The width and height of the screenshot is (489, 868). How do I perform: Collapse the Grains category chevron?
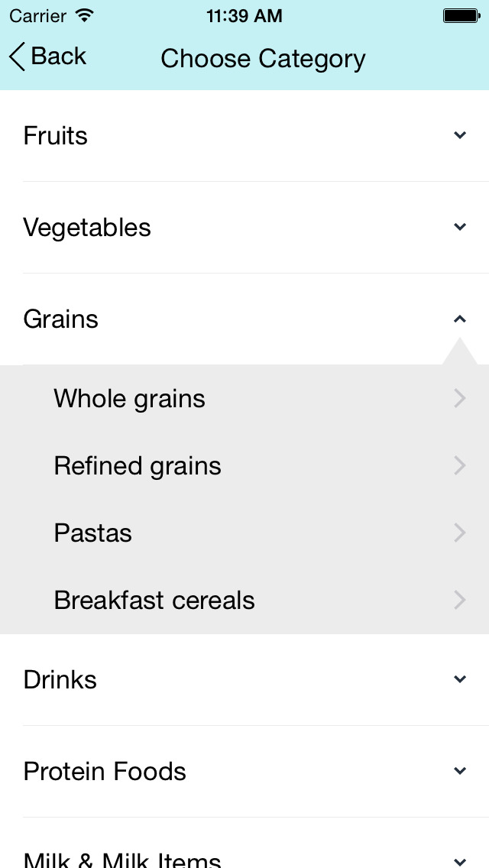(460, 319)
